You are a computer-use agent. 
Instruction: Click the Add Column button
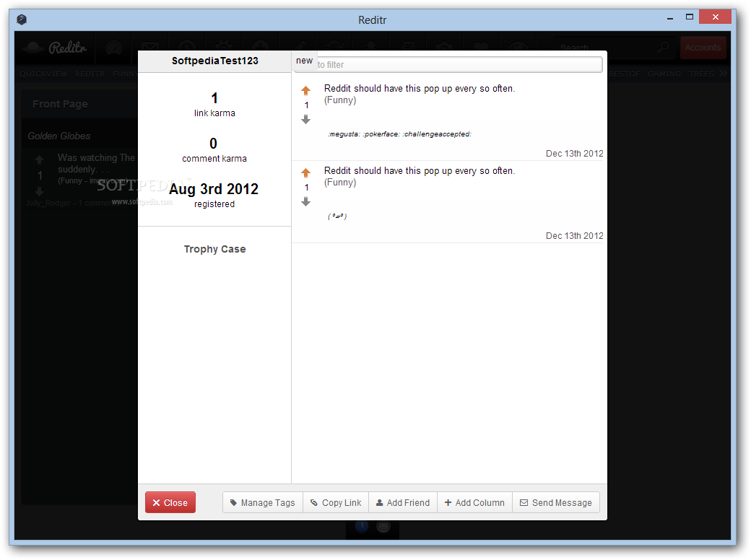click(x=474, y=502)
